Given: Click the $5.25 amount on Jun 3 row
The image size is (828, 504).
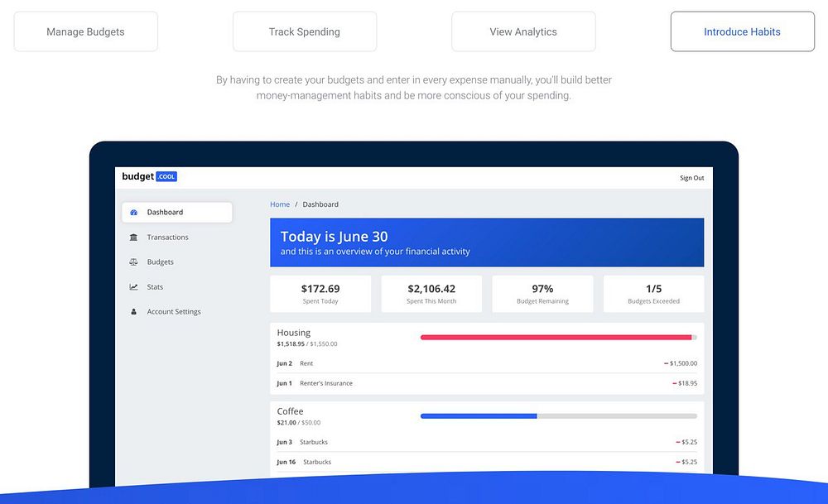Looking at the screenshot, I should click(686, 442).
